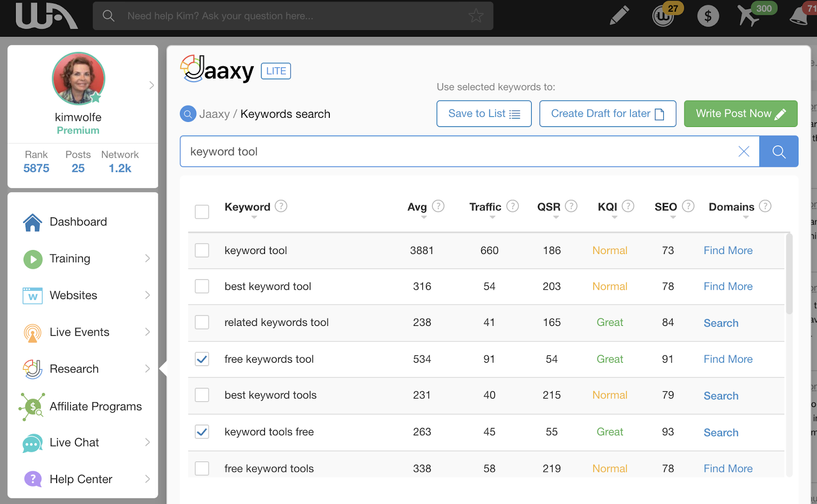Expand the profile card chevron
817x504 pixels.
click(x=151, y=85)
